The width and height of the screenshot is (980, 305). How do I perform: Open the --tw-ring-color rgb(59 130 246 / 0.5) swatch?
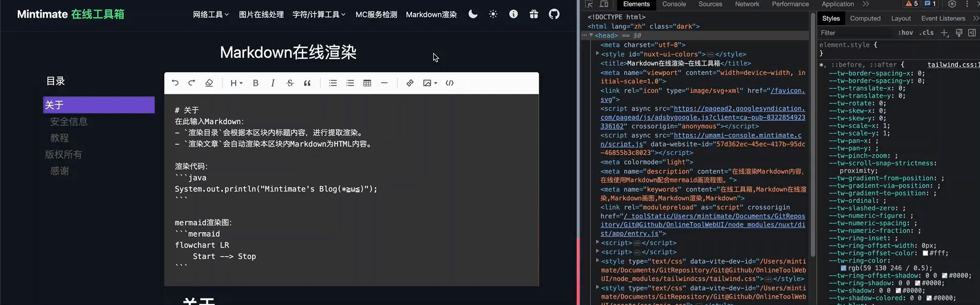[844, 268]
